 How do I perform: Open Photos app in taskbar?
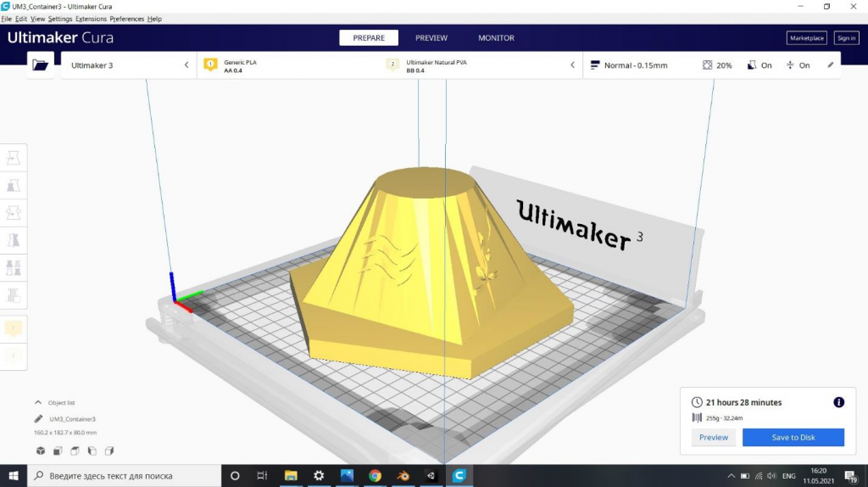click(347, 475)
